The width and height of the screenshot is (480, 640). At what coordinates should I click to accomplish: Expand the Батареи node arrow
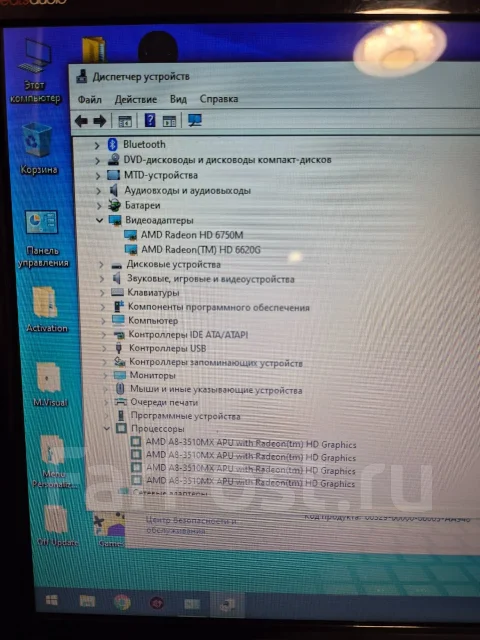click(99, 206)
